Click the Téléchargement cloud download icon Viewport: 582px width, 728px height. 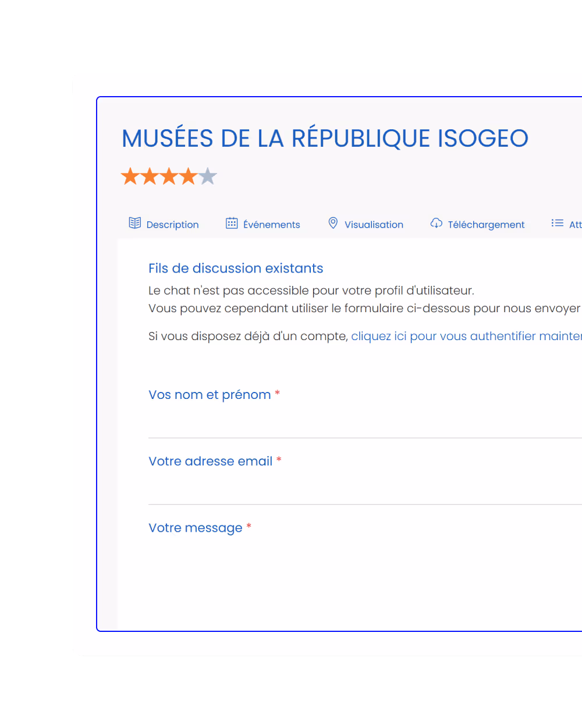pos(436,223)
